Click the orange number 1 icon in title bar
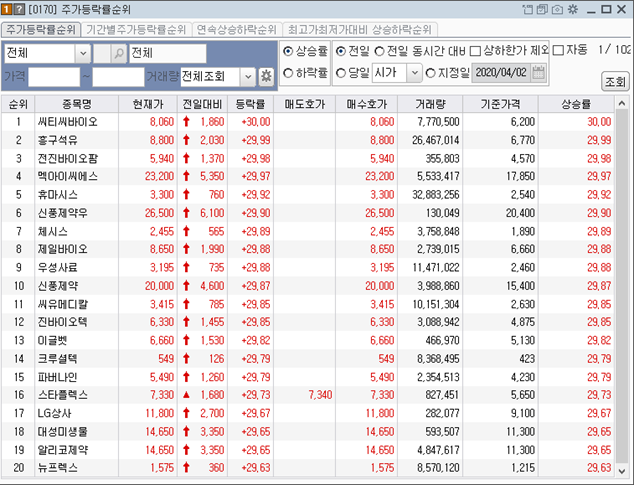The width and height of the screenshot is (634, 485). [6, 9]
